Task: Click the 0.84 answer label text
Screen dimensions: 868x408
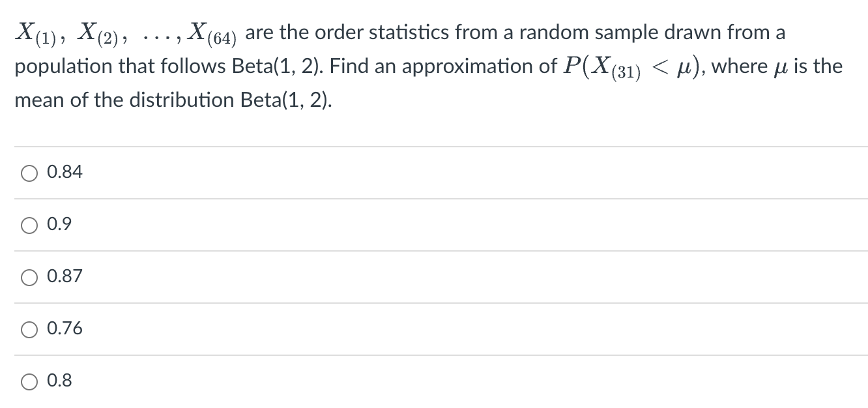Action: [64, 171]
